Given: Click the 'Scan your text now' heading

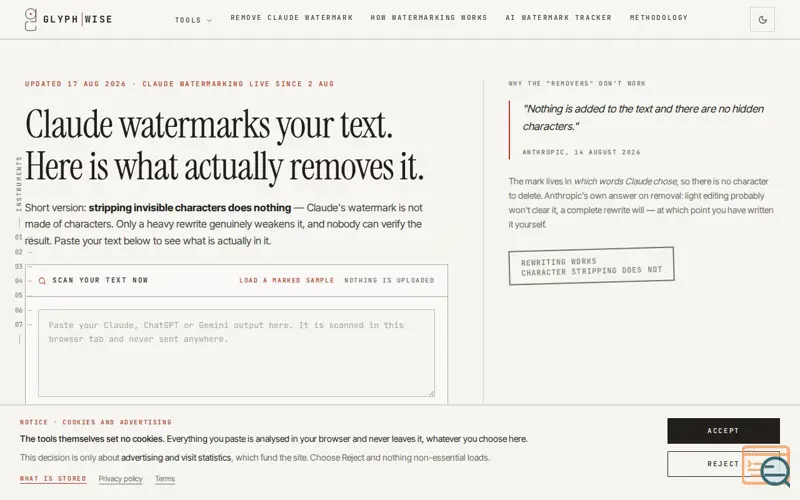Looking at the screenshot, I should pos(100,280).
